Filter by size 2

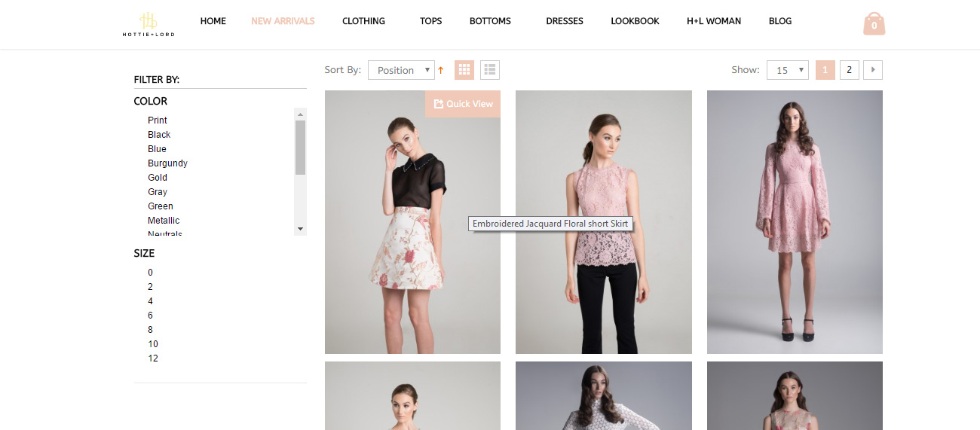pos(151,287)
